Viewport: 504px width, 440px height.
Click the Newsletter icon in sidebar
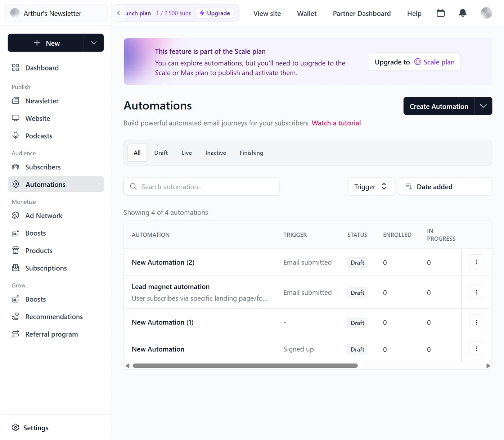click(x=15, y=101)
